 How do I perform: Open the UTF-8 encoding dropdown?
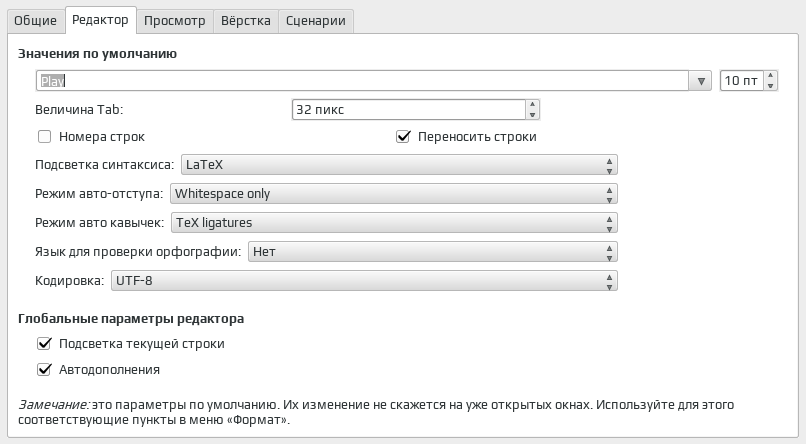364,281
